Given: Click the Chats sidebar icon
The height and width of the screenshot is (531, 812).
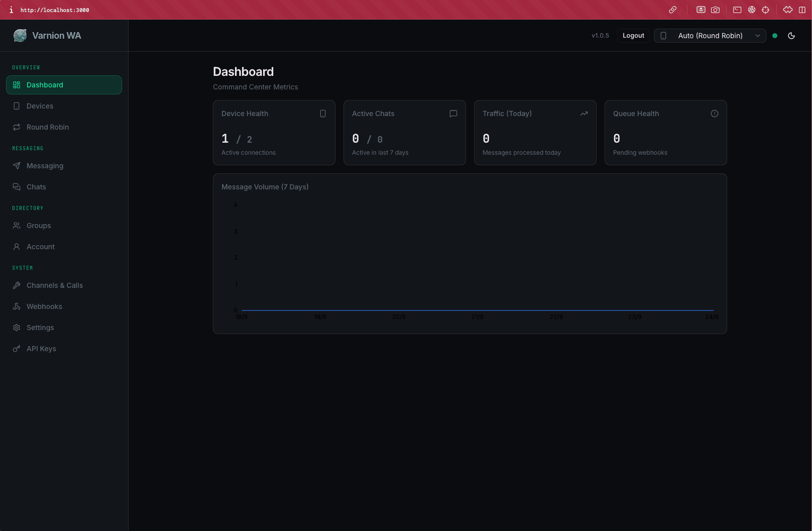Looking at the screenshot, I should tap(17, 187).
